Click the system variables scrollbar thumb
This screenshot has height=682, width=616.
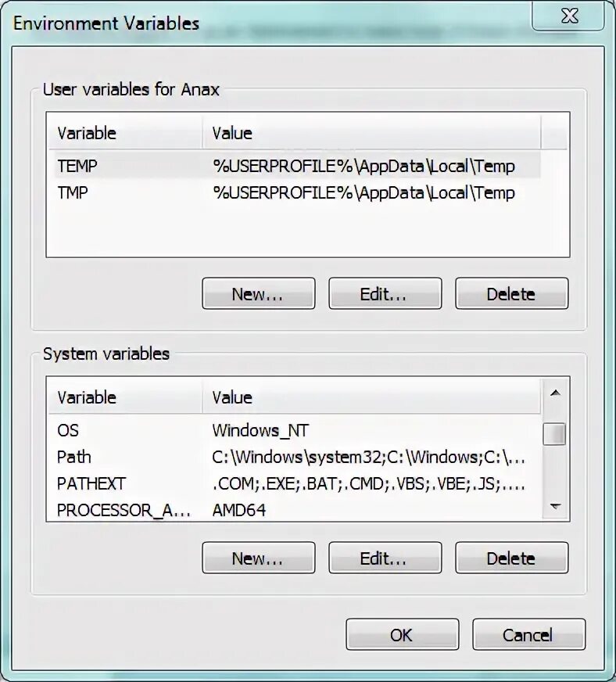[554, 433]
